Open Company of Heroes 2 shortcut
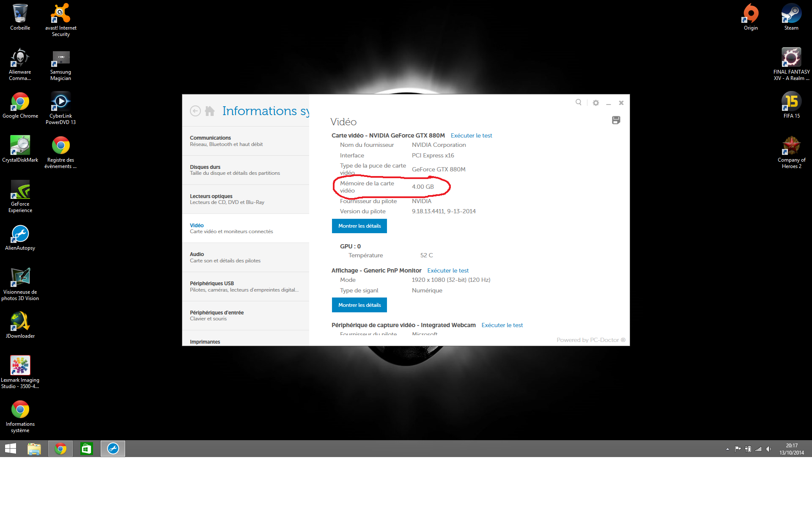The width and height of the screenshot is (812, 518). (x=791, y=152)
